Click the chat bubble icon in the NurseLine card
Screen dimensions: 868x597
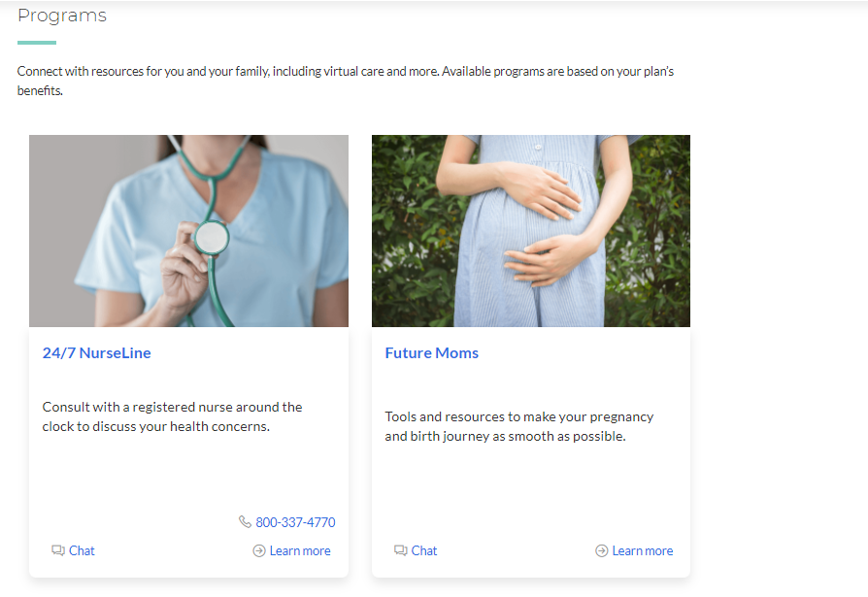click(58, 550)
